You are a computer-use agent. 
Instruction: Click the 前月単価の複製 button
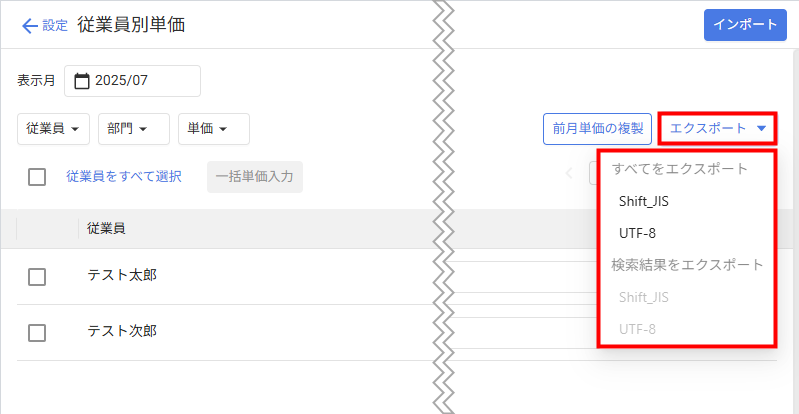click(x=598, y=129)
